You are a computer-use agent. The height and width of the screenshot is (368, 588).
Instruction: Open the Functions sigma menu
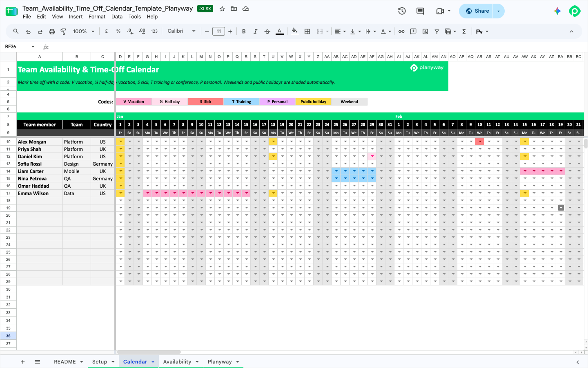click(464, 31)
